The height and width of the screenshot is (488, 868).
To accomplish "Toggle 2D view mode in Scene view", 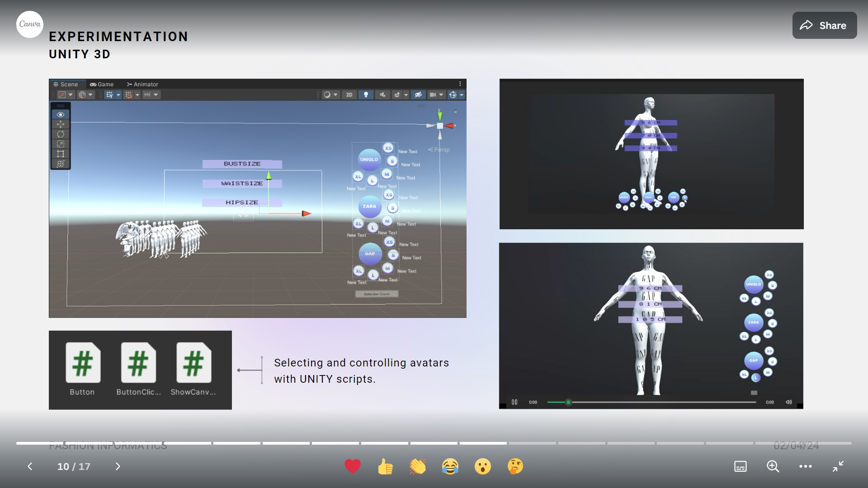I will pos(349,95).
